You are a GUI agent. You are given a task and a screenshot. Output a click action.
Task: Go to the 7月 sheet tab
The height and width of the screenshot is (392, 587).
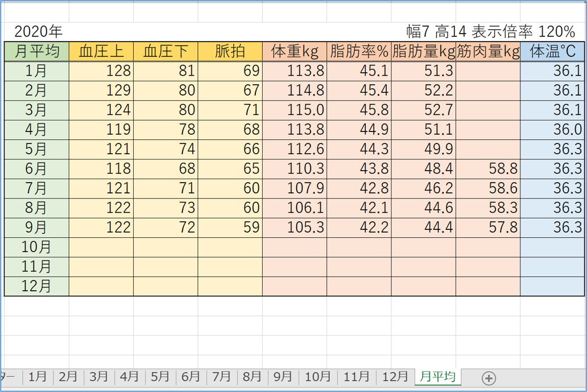pyautogui.click(x=222, y=377)
